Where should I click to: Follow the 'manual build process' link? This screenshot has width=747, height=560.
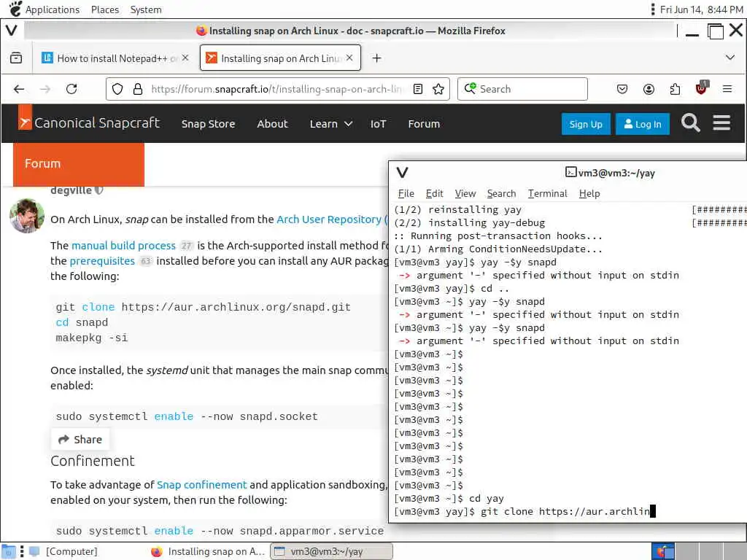coord(123,245)
